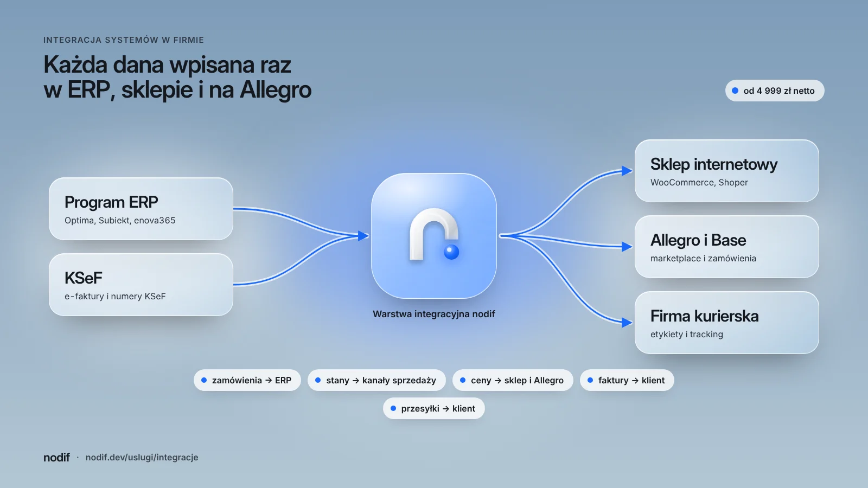The height and width of the screenshot is (488, 868).
Task: Open the nodif.dev/uslugi/integracje link
Action: click(142, 457)
